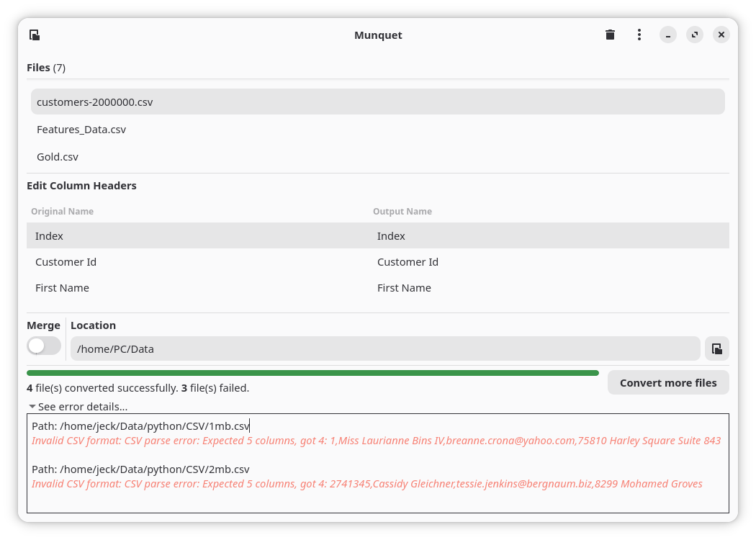Click the Convert more files button
The height and width of the screenshot is (540, 756).
pos(667,383)
